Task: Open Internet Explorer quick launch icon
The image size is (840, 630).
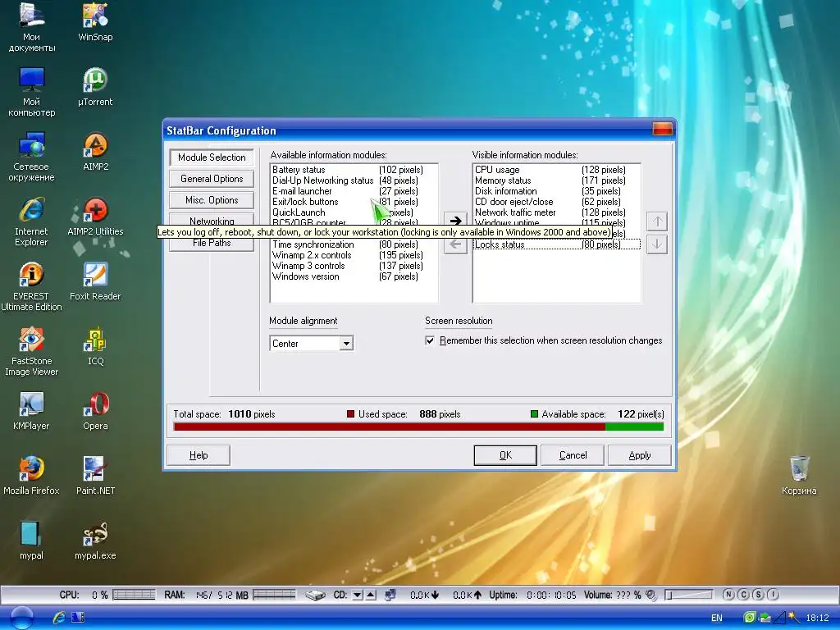Action: click(59, 618)
